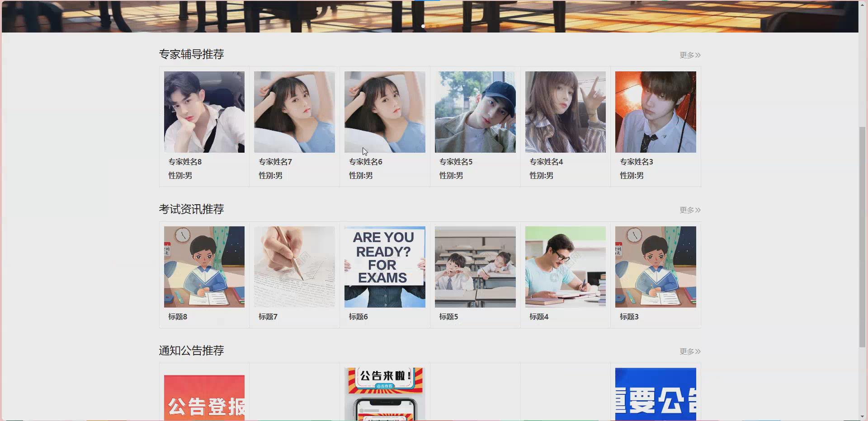Click the 性别:男 text under 专家姓名5
The height and width of the screenshot is (421, 868).
451,175
